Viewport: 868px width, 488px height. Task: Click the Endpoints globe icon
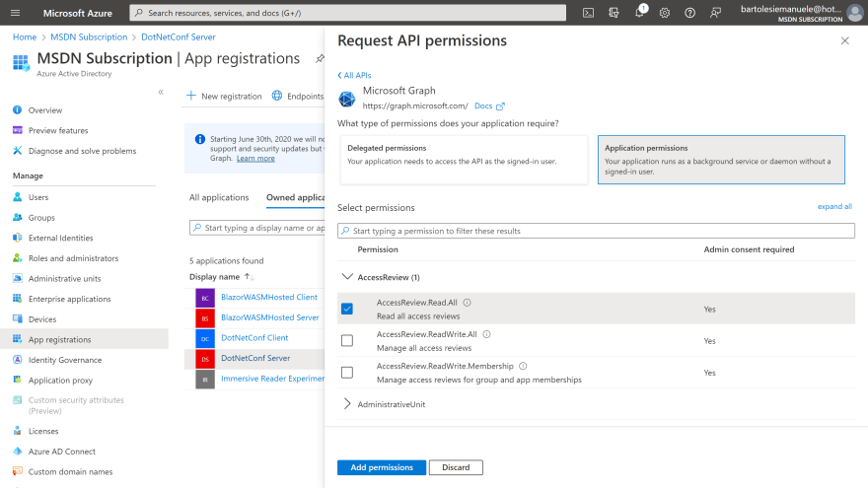[x=277, y=96]
